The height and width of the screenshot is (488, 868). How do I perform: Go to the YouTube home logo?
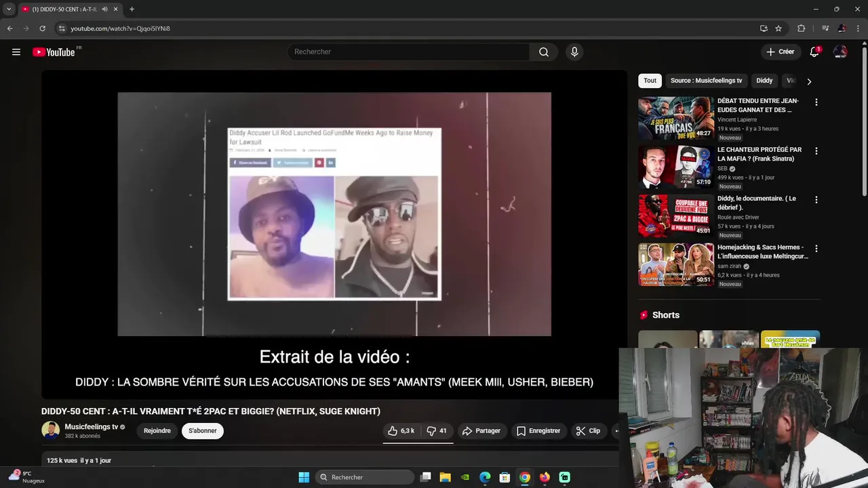coord(54,52)
